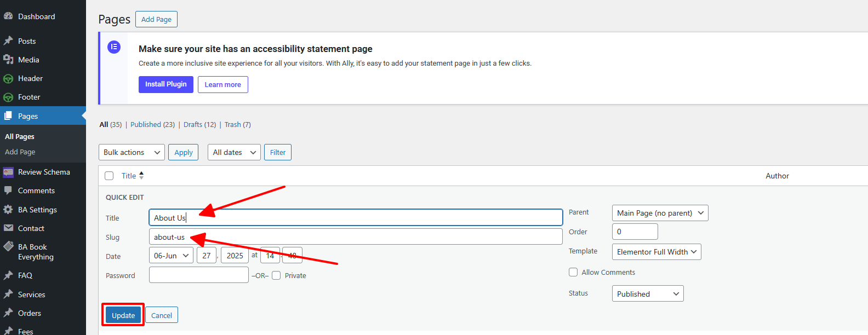This screenshot has height=335, width=868.
Task: Enable the Private checkbox
Action: click(276, 275)
